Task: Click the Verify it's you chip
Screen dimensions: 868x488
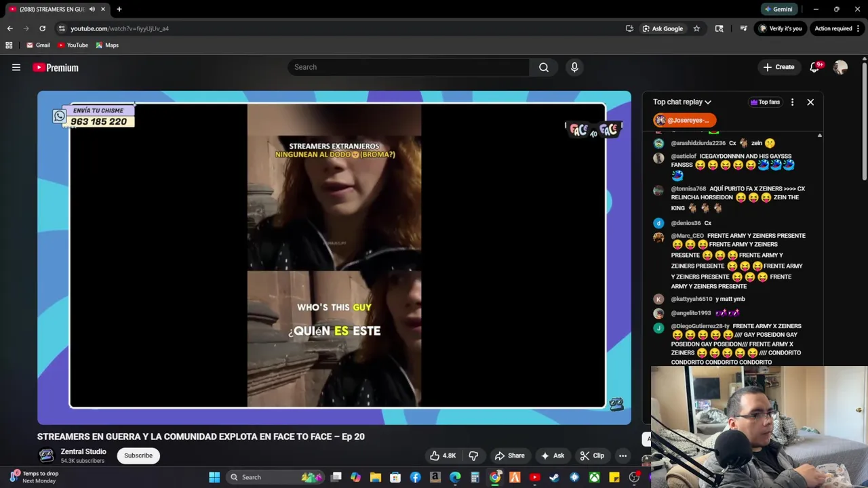Action: tap(781, 28)
